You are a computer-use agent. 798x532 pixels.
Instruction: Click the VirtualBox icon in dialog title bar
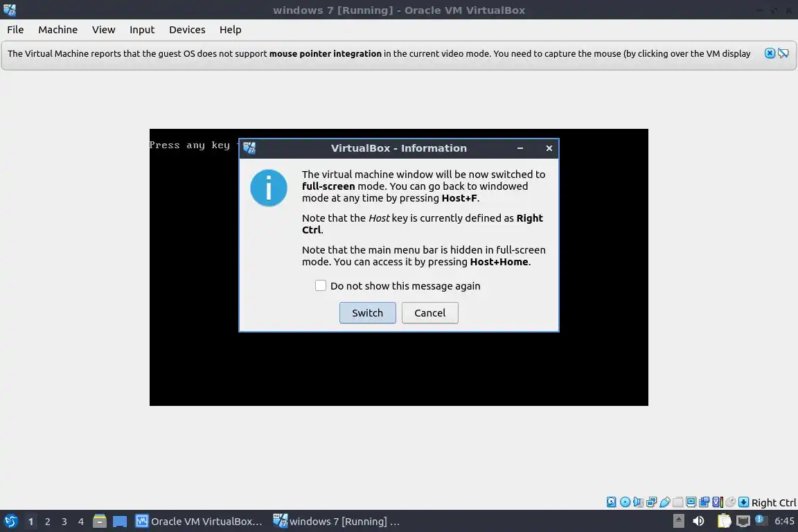point(249,148)
